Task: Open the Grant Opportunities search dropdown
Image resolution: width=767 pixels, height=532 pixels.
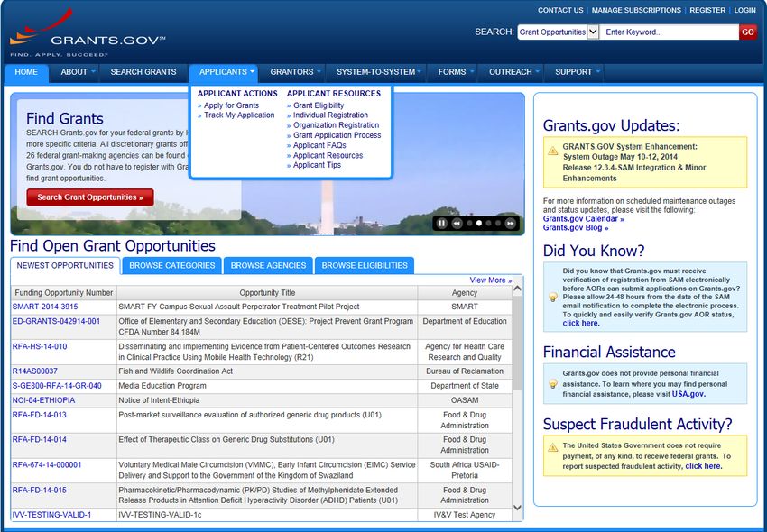Action: click(559, 32)
